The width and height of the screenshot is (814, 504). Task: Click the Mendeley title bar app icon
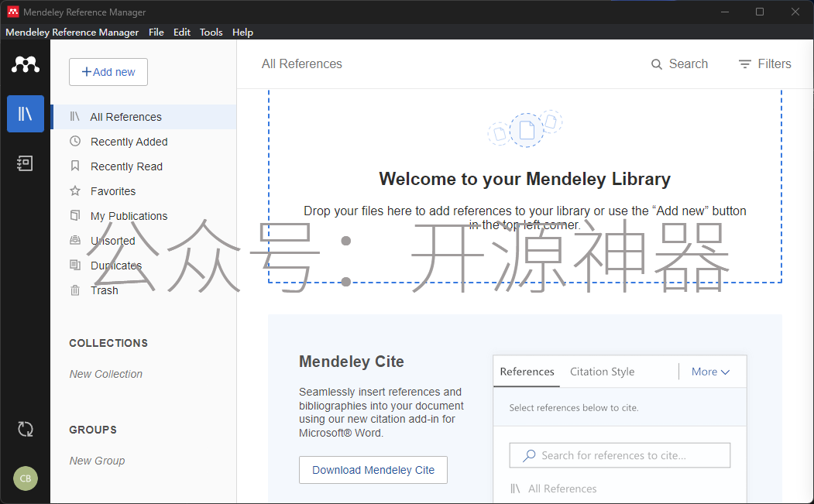pos(13,12)
